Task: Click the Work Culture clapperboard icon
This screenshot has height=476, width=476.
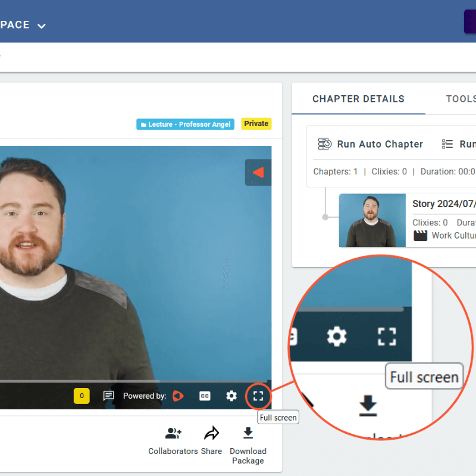Action: tap(421, 236)
